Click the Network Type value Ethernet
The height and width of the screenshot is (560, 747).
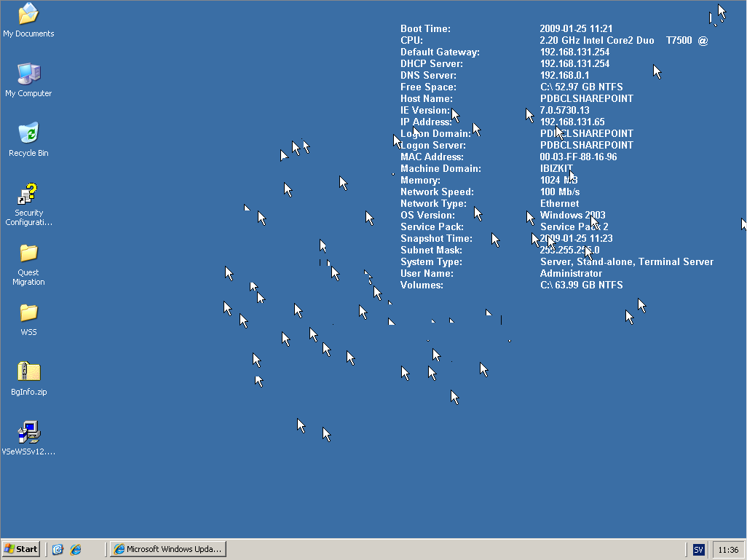559,203
